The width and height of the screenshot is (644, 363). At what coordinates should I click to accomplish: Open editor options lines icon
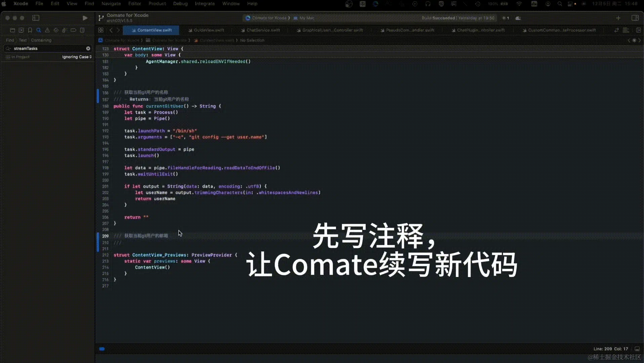[x=626, y=30]
